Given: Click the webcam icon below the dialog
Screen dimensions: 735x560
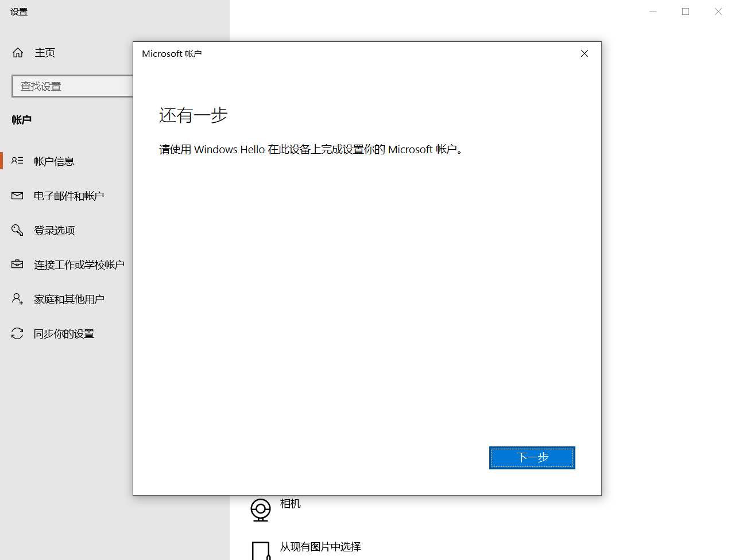Looking at the screenshot, I should pos(261,510).
